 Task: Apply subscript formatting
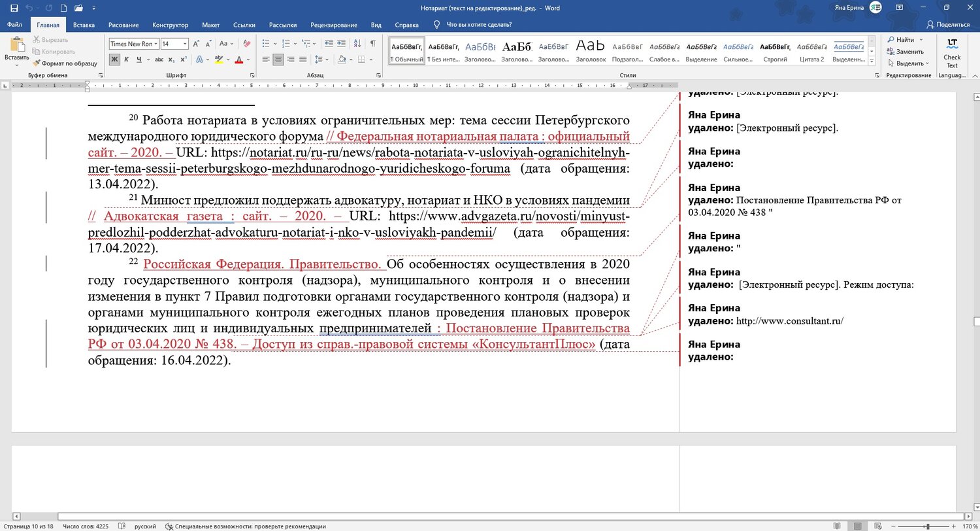click(171, 60)
